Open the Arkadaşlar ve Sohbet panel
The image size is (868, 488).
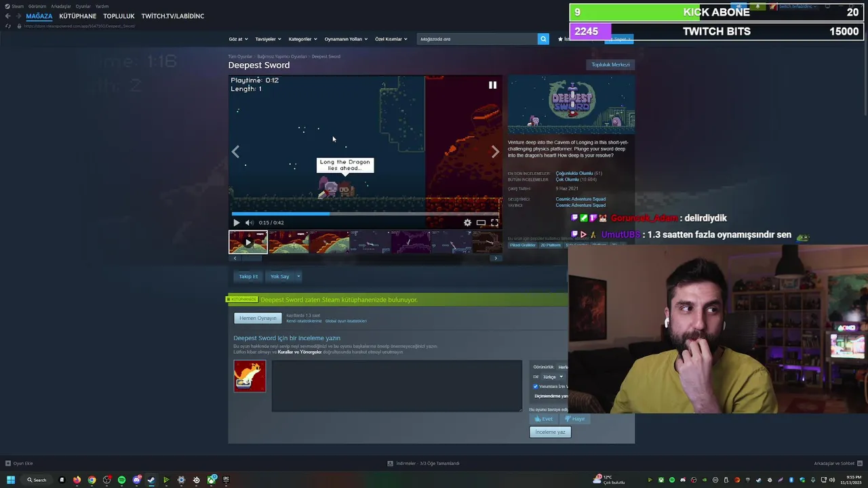(838, 464)
